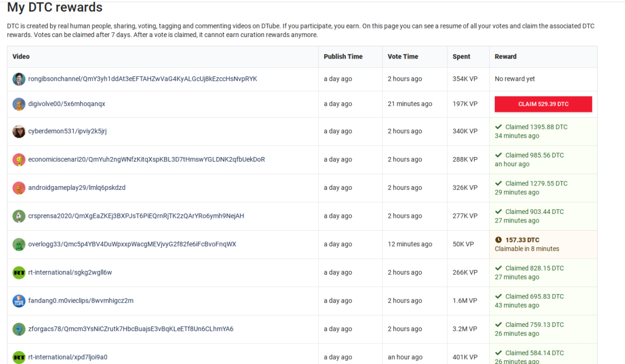The height and width of the screenshot is (364, 625).
Task: Click overlogg33 green avatar icon
Action: (19, 244)
